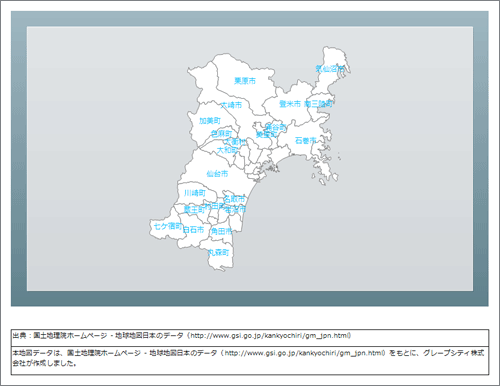Viewport: 500px width, 386px height.
Task: Click the 栗原市 map region
Action: (x=245, y=81)
